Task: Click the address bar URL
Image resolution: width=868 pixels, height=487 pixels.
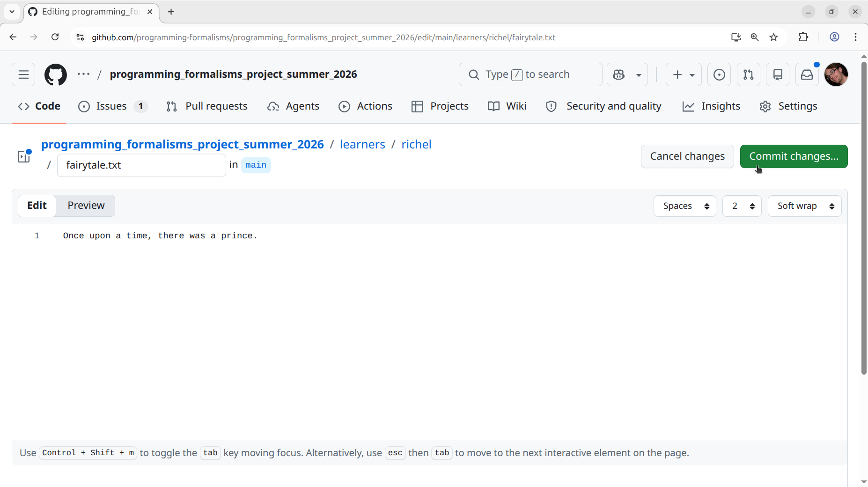Action: (x=324, y=37)
